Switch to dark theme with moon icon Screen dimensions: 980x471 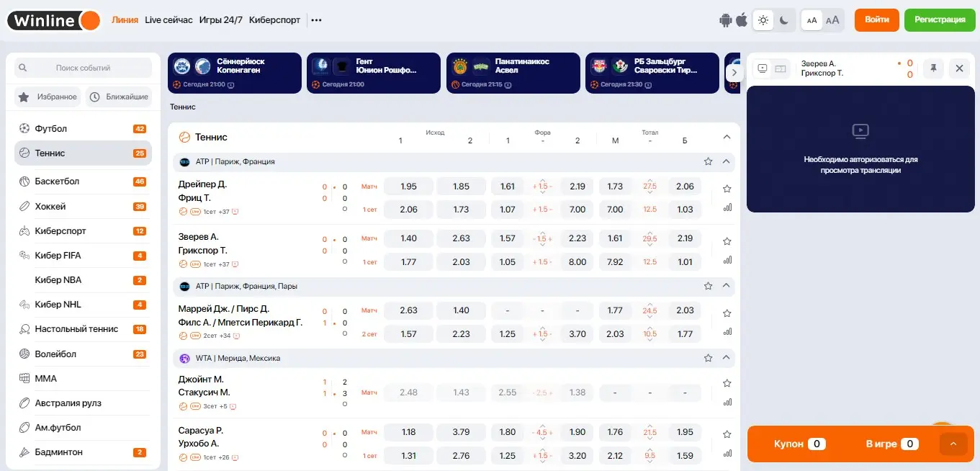point(784,20)
